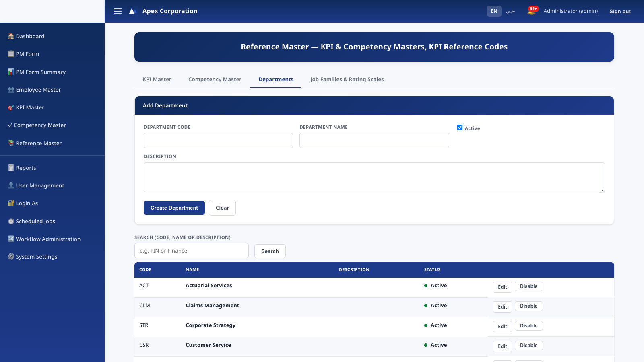Image resolution: width=644 pixels, height=362 pixels.
Task: Open PM Form Summary chart icon
Action: click(x=11, y=72)
